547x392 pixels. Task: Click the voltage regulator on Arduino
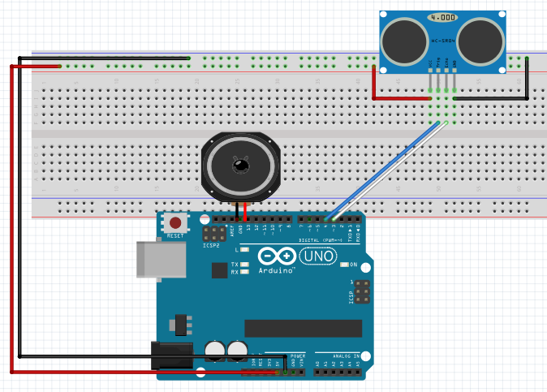(183, 324)
